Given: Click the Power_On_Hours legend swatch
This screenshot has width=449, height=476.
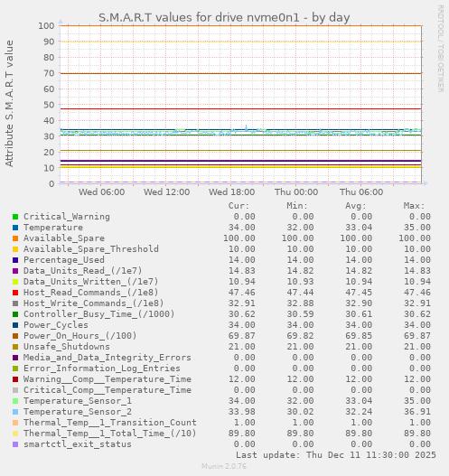Looking at the screenshot, I should [15, 336].
